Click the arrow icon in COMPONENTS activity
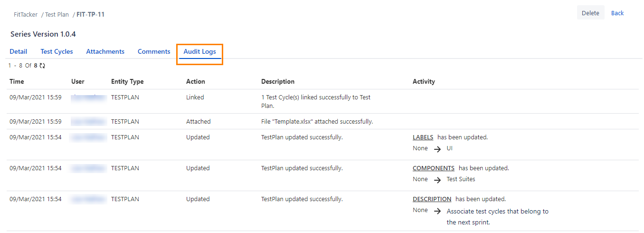Screen dimensions: 644x233 437,180
